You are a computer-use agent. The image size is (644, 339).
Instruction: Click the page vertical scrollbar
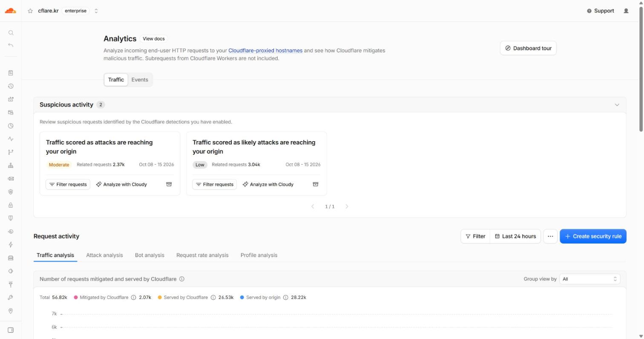point(641,68)
